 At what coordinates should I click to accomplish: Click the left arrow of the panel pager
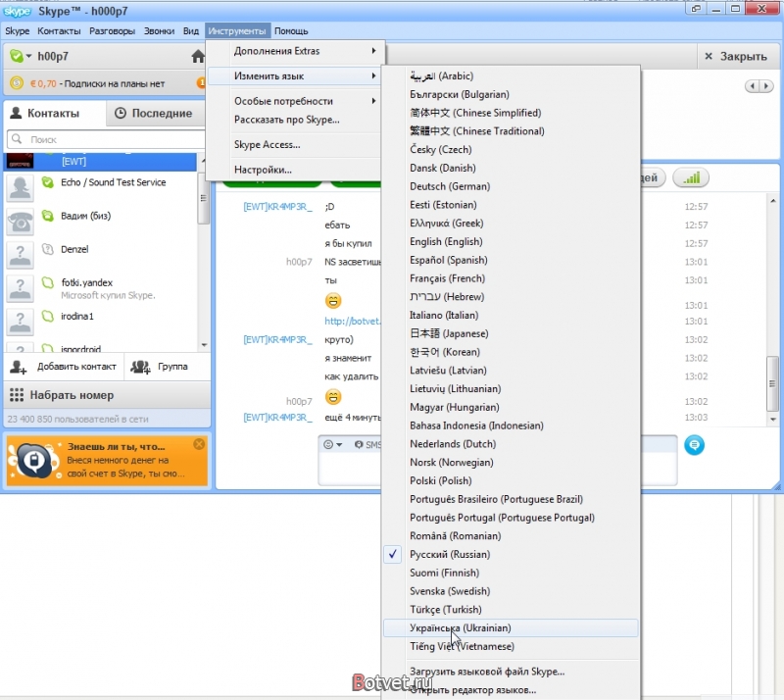(753, 86)
